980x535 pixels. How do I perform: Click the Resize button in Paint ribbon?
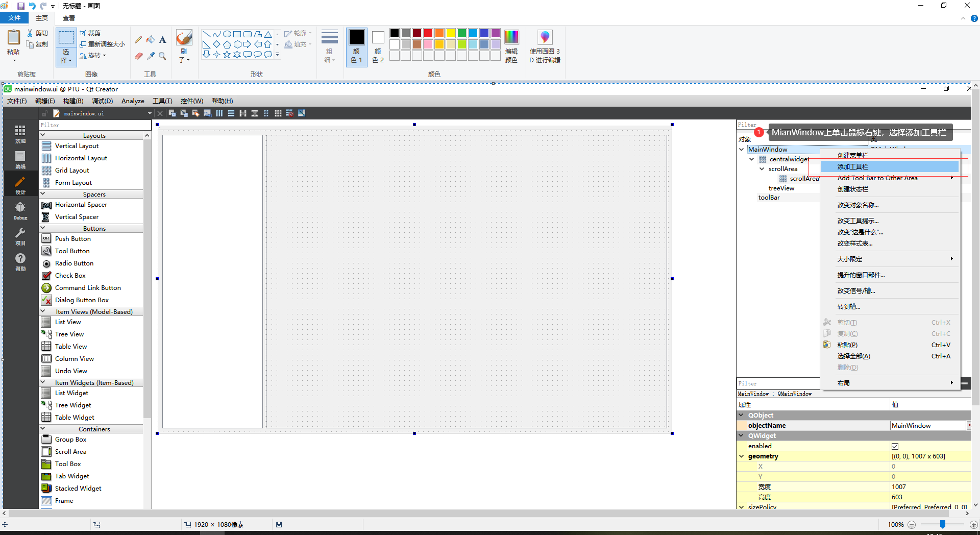pos(103,44)
